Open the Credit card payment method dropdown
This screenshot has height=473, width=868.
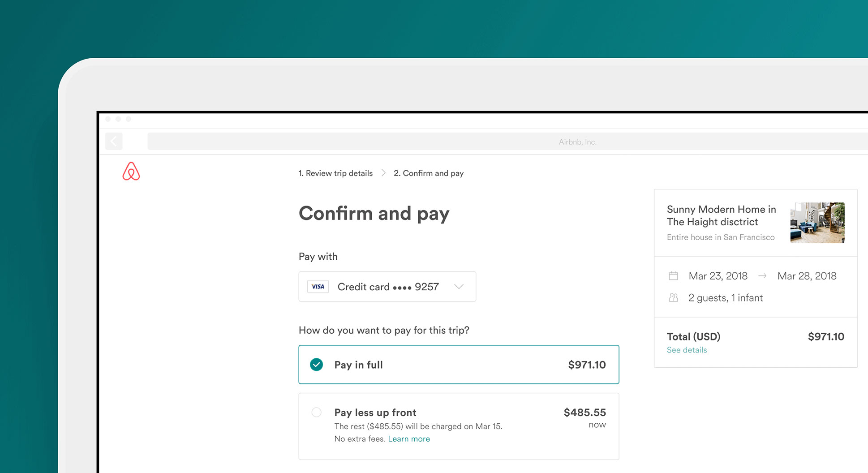pos(387,287)
